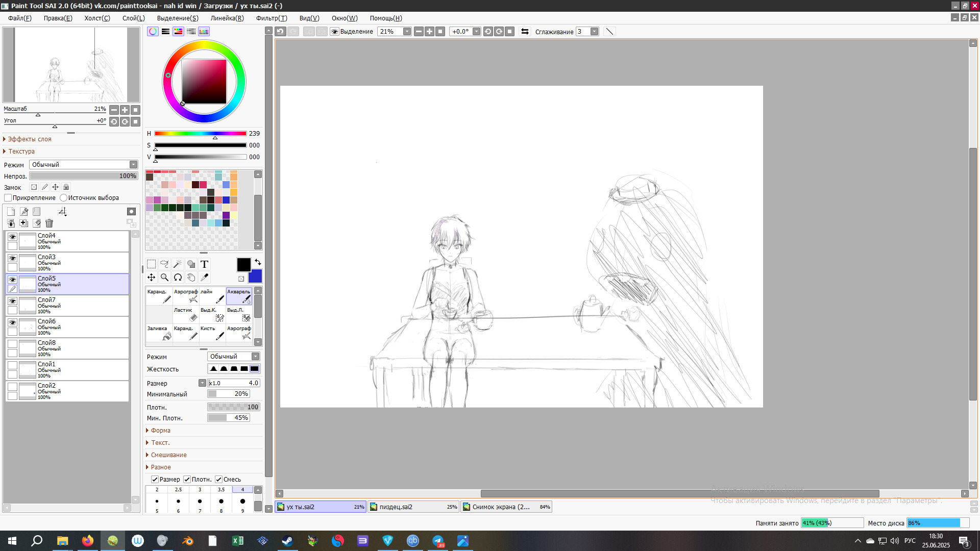Screen dimensions: 980x551
Task: Enable Прикрепление checkbox
Action: [8, 198]
